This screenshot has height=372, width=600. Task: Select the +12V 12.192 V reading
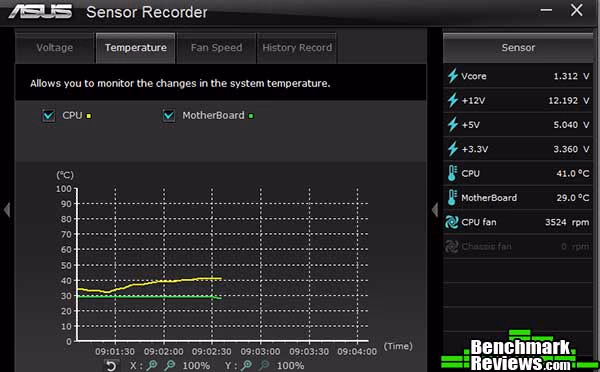click(518, 100)
